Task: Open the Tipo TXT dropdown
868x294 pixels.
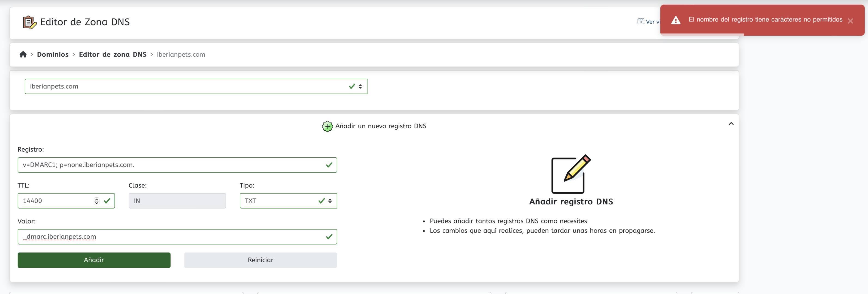Action: 288,201
